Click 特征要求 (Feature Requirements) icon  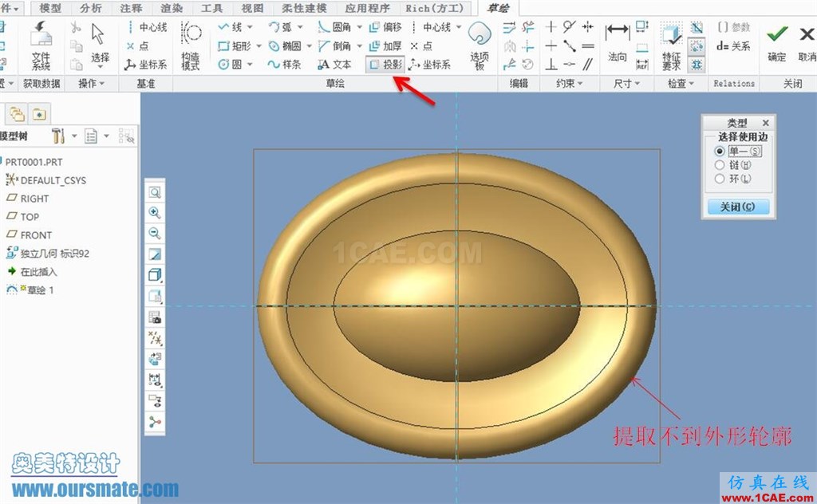point(672,47)
